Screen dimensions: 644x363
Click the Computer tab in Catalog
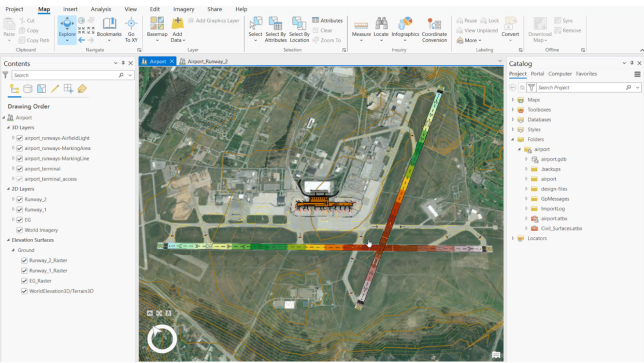pyautogui.click(x=560, y=74)
